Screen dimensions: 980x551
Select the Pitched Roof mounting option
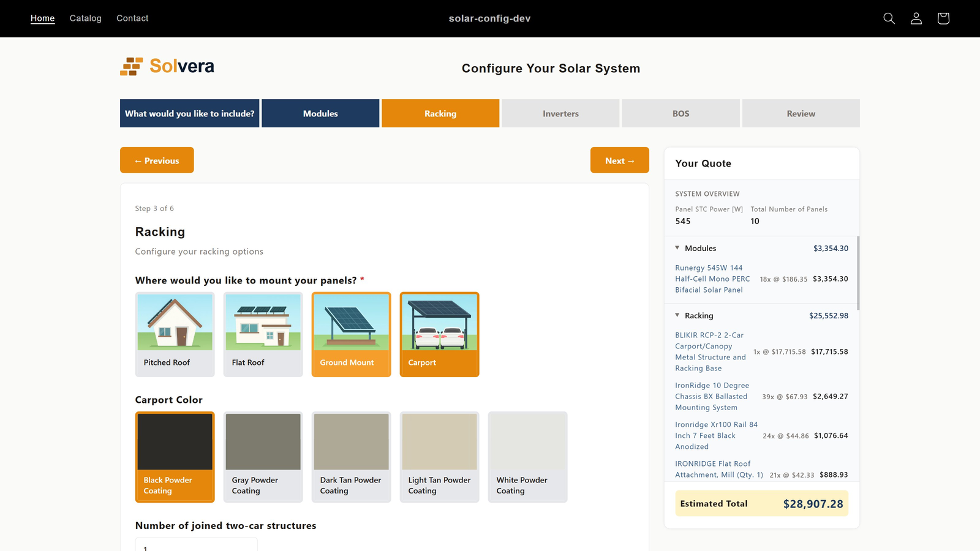pyautogui.click(x=175, y=334)
